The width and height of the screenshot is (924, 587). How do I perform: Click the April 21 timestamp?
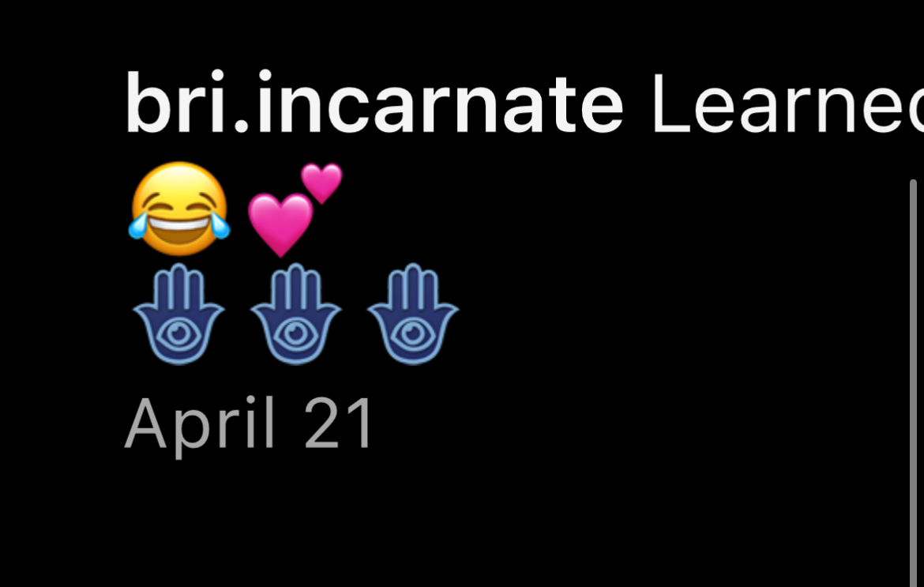pyautogui.click(x=250, y=424)
